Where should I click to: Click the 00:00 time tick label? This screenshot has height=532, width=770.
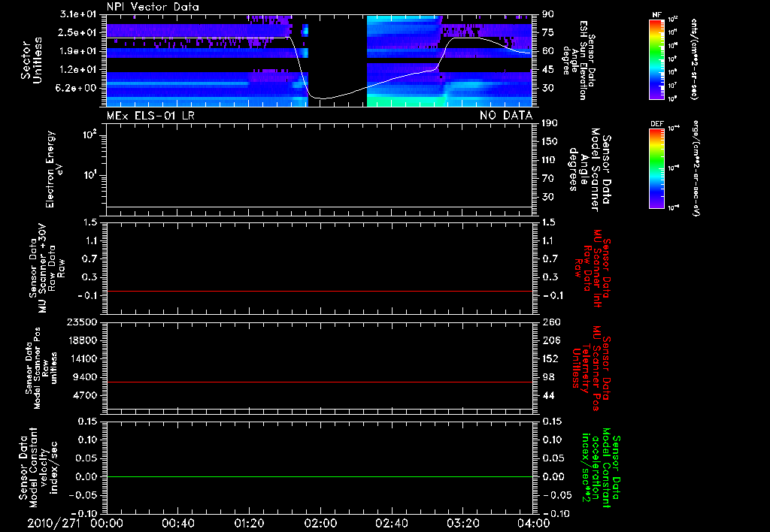(x=107, y=523)
